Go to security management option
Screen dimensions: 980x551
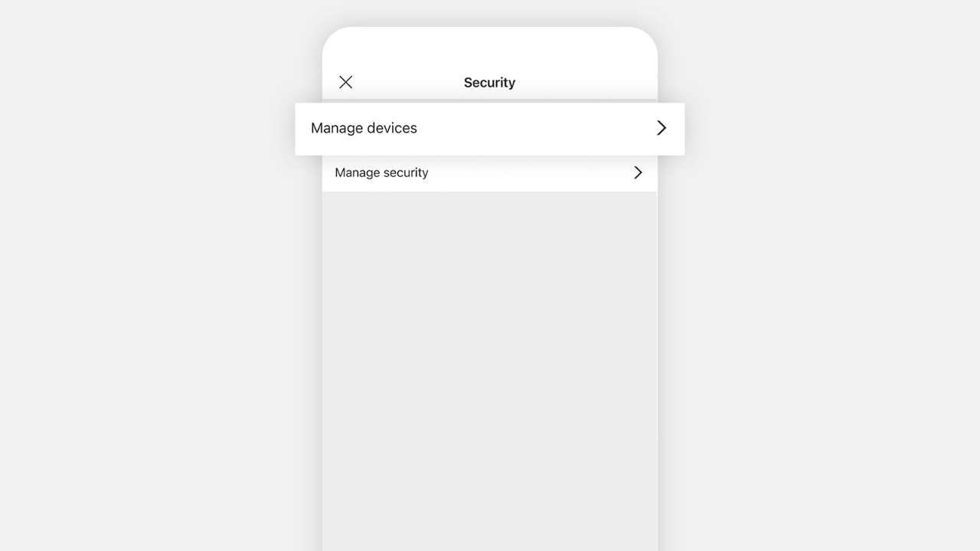click(489, 173)
